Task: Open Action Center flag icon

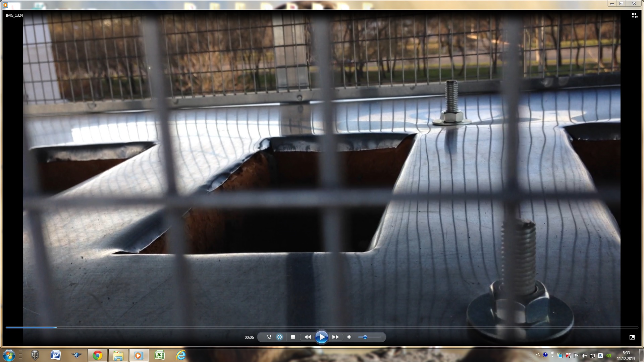Action: point(576,356)
